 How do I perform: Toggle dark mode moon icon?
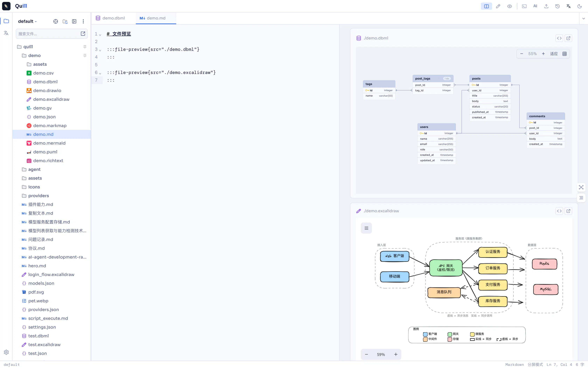point(579,6)
